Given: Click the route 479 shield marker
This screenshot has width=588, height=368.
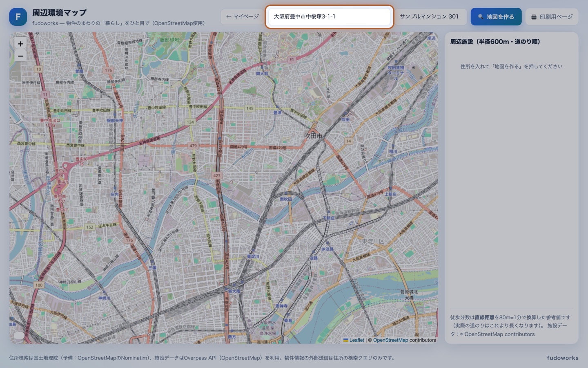Looking at the screenshot, I should pyautogui.click(x=193, y=146).
